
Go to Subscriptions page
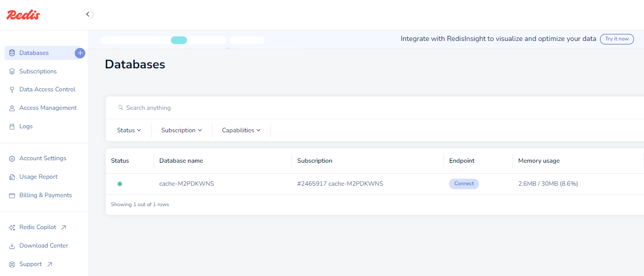coord(38,71)
